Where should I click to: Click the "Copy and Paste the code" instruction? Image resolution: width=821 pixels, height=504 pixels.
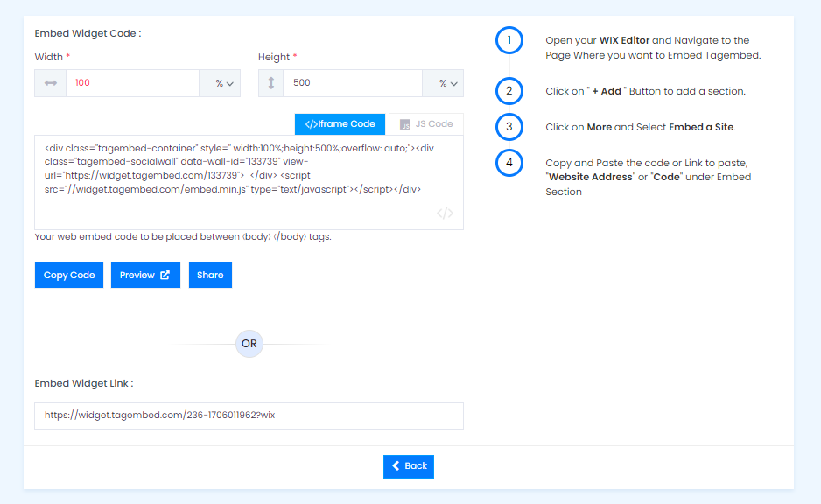(x=649, y=178)
